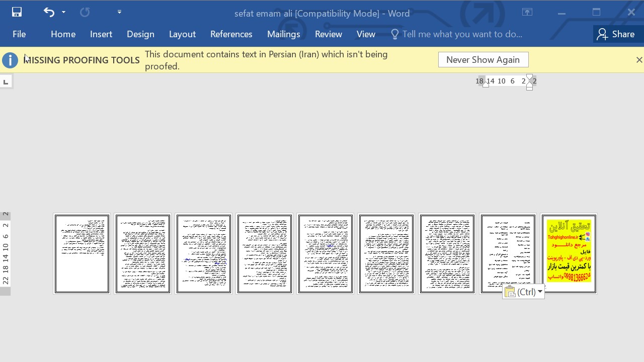Click the indent marker on horizontal ruler
Viewport: 644px width, 362px height.
[x=529, y=81]
